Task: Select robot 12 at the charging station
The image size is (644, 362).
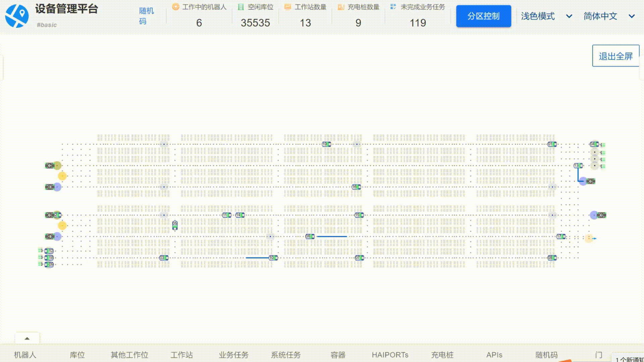Action: [x=49, y=251]
